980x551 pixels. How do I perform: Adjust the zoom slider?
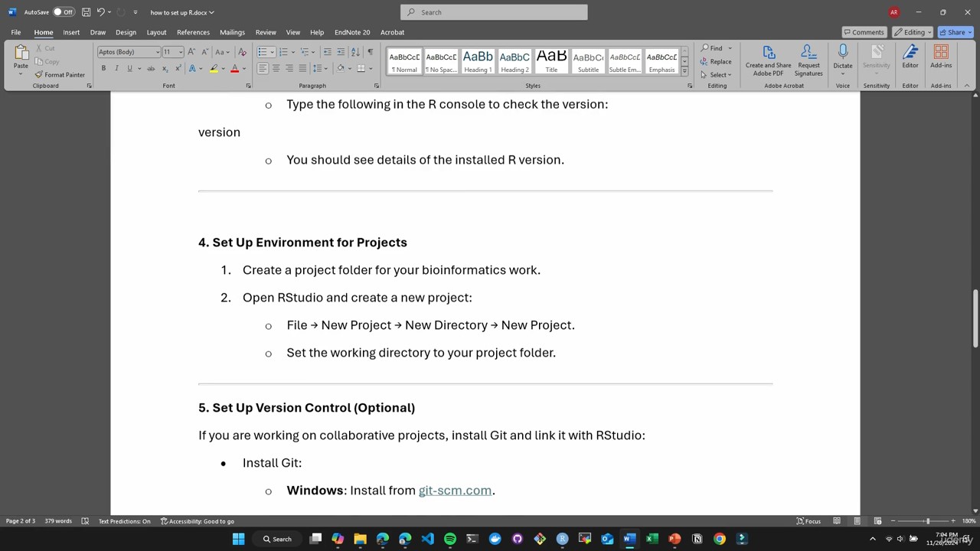pyautogui.click(x=927, y=521)
